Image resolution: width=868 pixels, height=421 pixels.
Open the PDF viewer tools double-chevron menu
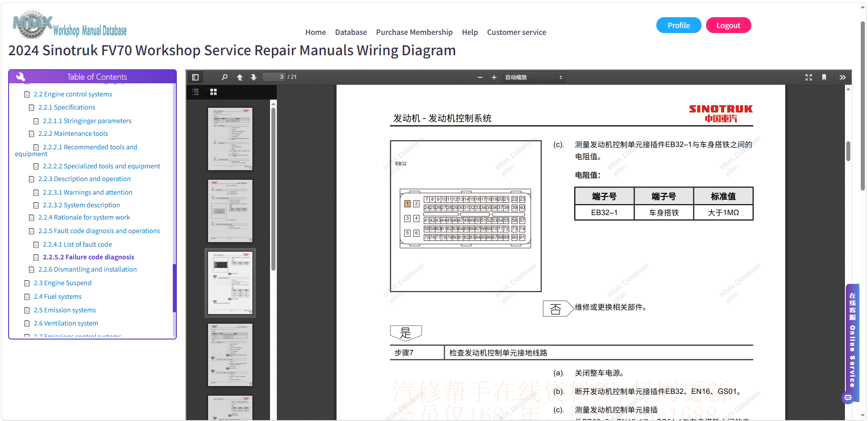(x=843, y=77)
